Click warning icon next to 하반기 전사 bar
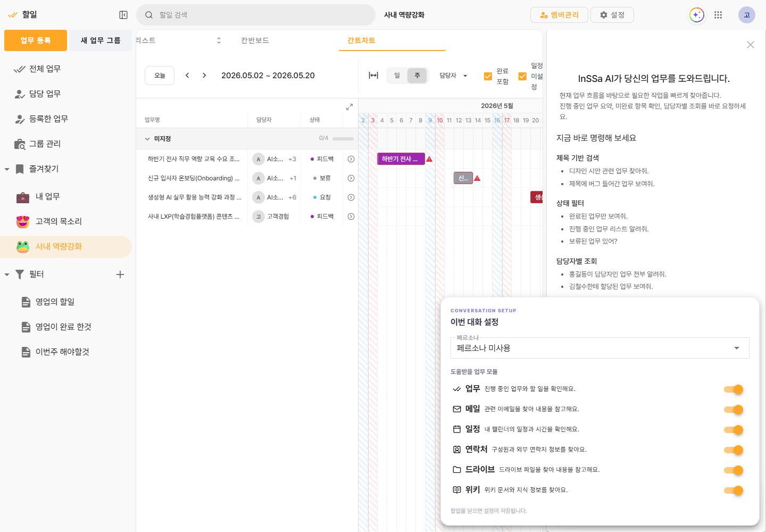Image resolution: width=766 pixels, height=532 pixels. [429, 159]
